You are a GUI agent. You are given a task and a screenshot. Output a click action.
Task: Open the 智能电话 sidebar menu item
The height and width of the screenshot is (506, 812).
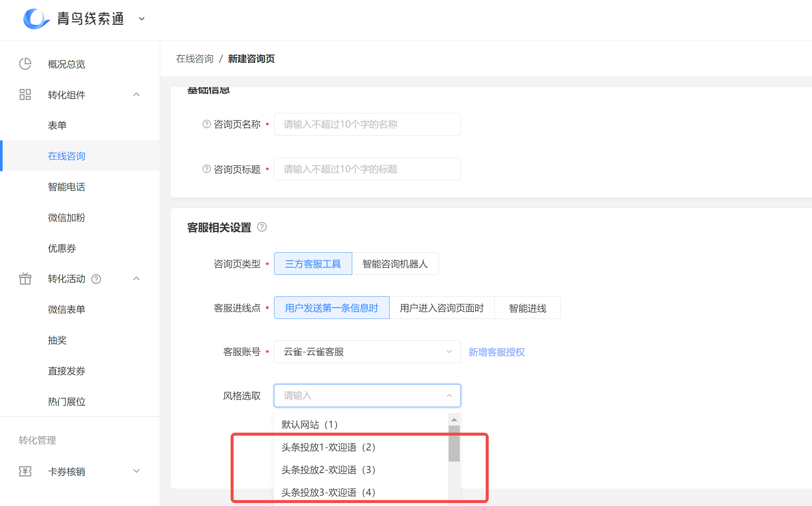(x=66, y=187)
